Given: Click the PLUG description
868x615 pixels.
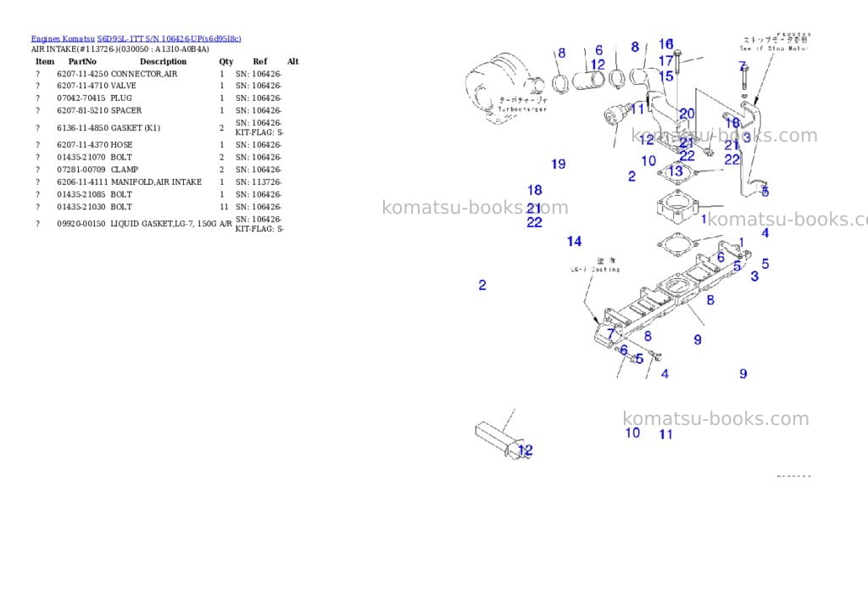Looking at the screenshot, I should pos(121,98).
